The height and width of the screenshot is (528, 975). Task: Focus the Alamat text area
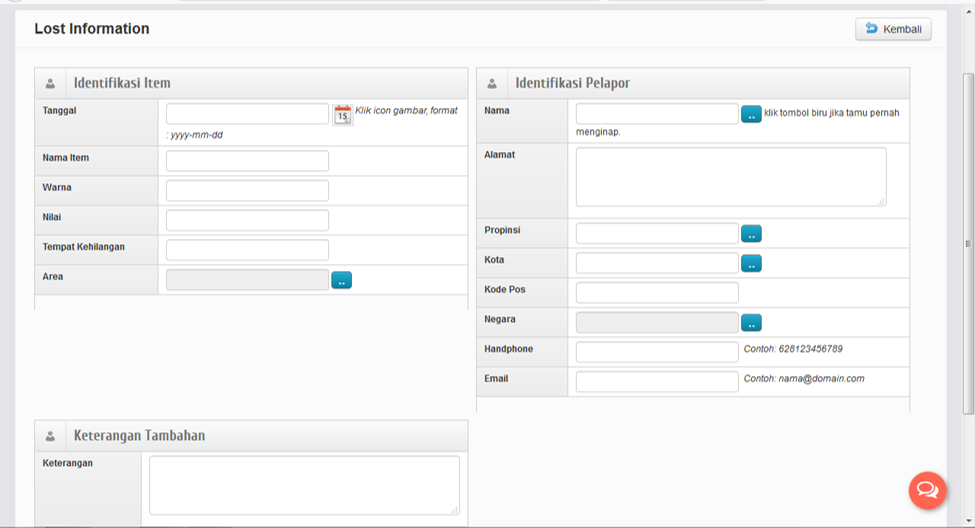730,177
